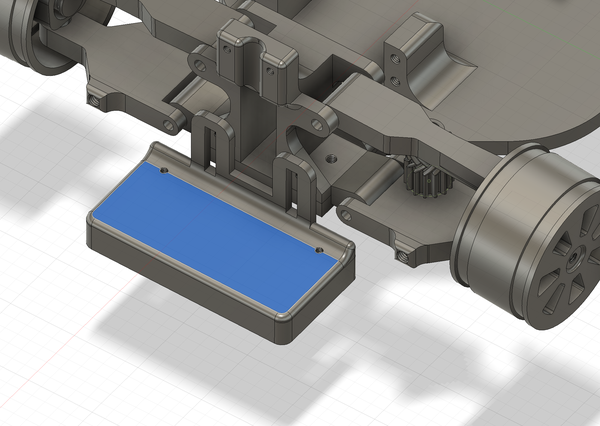Click the center hub hole of the right wheel

pyautogui.click(x=574, y=259)
